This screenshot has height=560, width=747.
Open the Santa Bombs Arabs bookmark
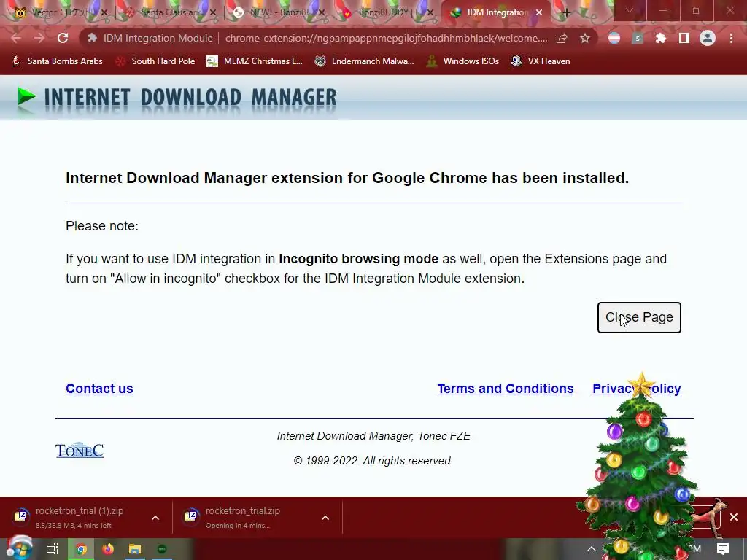point(57,61)
